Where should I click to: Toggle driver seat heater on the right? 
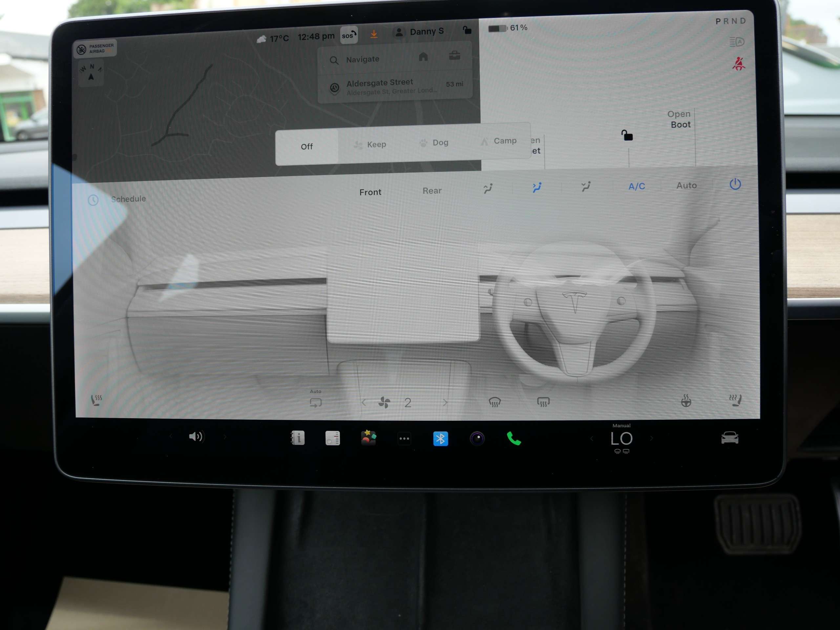pos(735,400)
